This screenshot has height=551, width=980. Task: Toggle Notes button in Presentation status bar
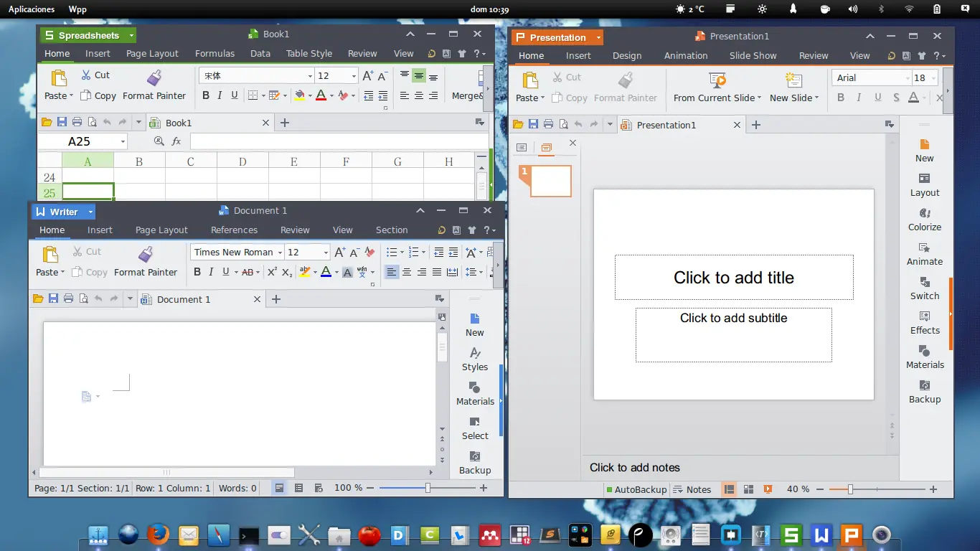pos(692,489)
